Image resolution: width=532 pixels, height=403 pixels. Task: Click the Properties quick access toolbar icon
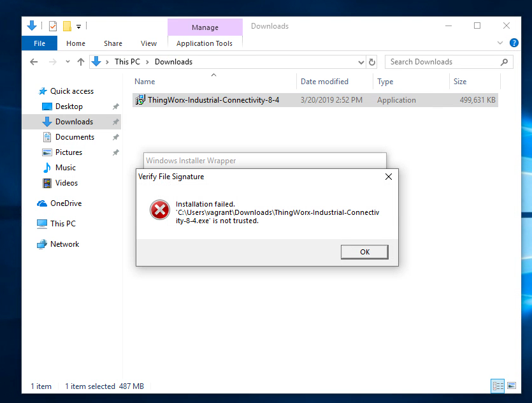(53, 26)
